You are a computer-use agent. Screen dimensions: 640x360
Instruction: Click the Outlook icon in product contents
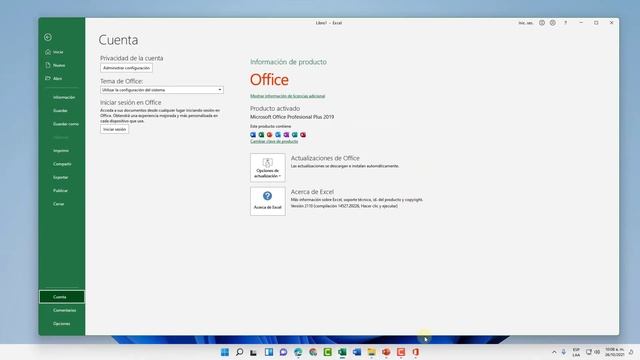[x=278, y=135]
